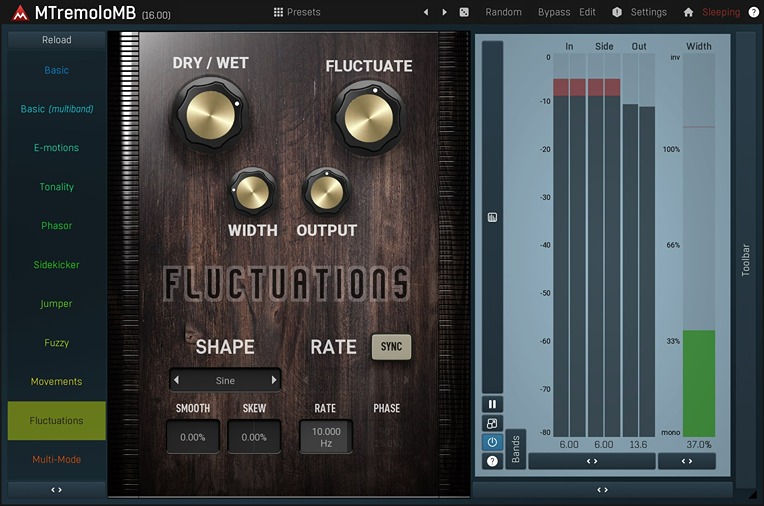Toggle the SYNC button for rate
Screen dimensions: 764x506
click(391, 347)
